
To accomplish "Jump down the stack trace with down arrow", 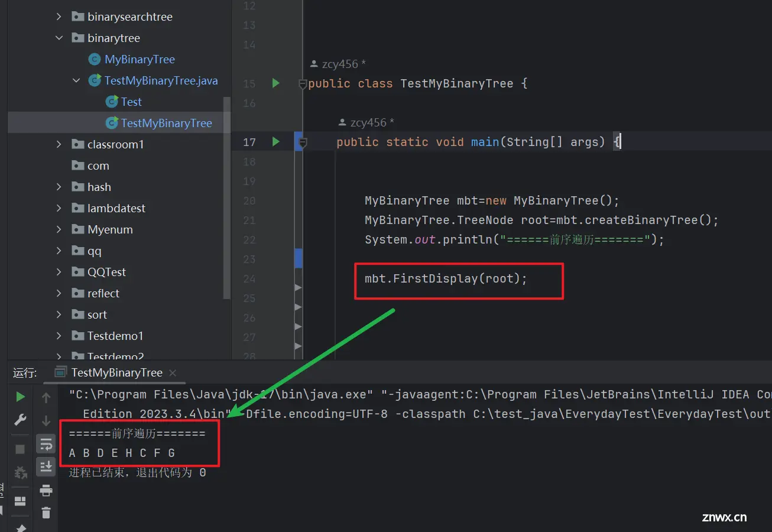I will tap(46, 421).
